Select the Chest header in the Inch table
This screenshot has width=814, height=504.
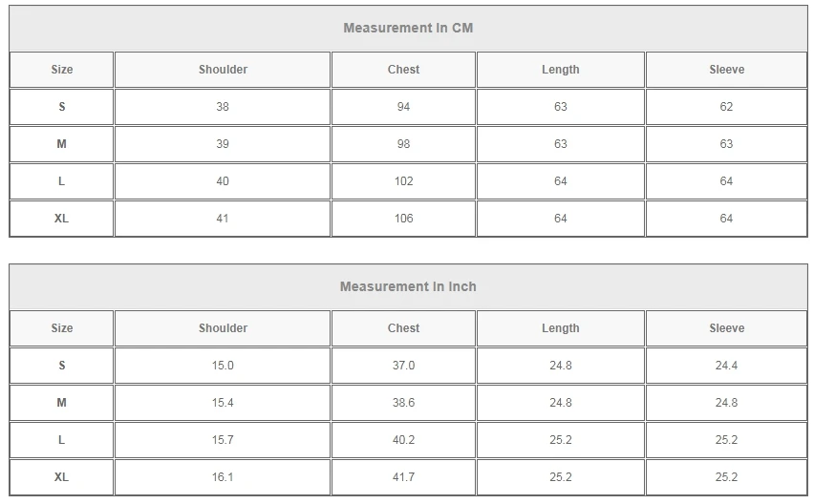point(403,328)
